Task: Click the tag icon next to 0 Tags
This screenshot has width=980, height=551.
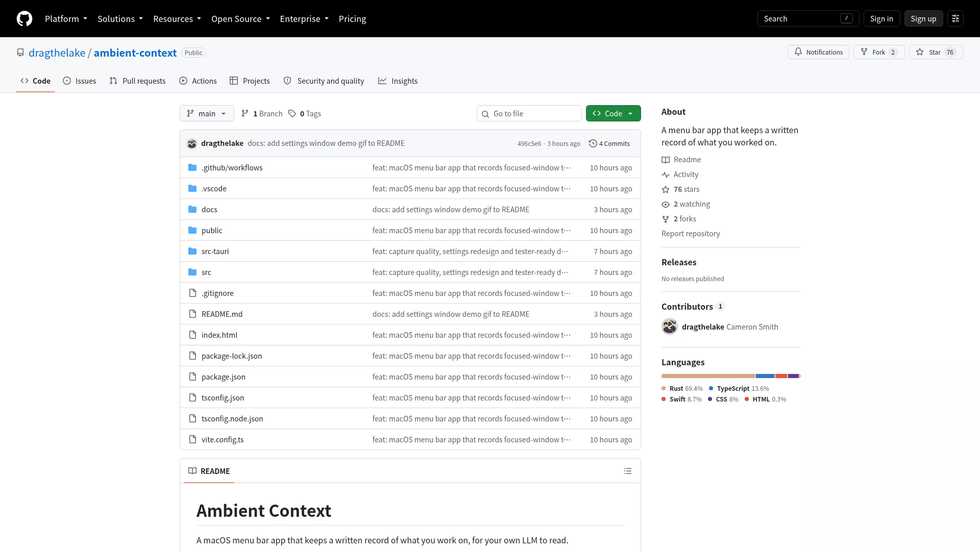Action: (292, 113)
